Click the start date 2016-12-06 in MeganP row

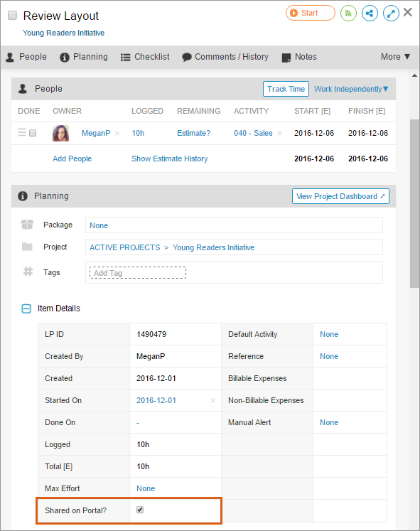314,133
